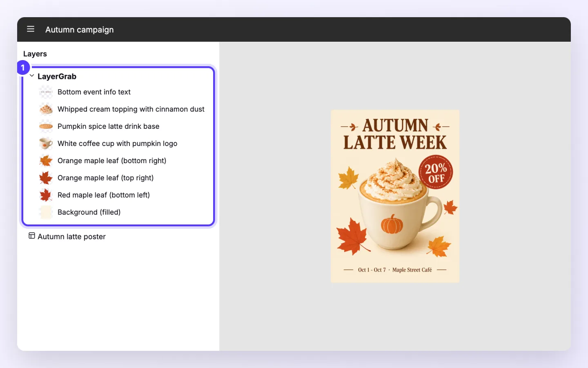Collapse the LayerGrab group chevron

click(x=32, y=76)
